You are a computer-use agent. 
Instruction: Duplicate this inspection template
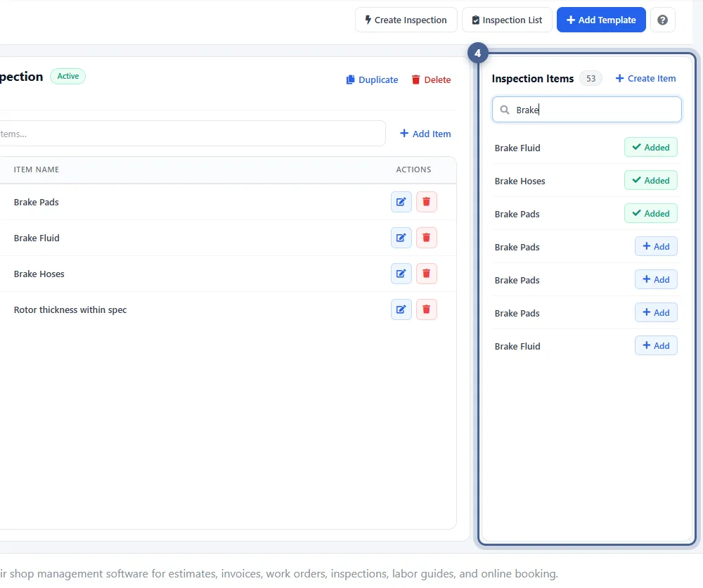372,80
